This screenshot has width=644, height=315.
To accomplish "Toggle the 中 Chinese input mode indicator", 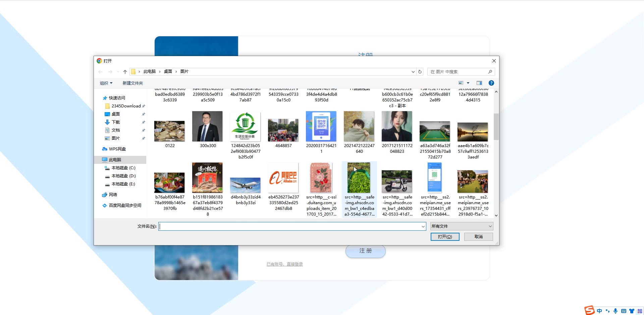I will pyautogui.click(x=599, y=311).
